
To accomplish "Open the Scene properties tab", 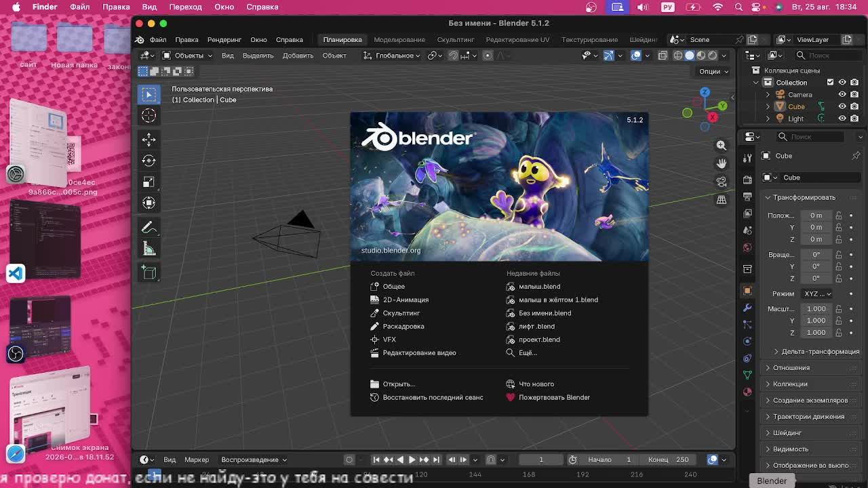I will tap(747, 230).
